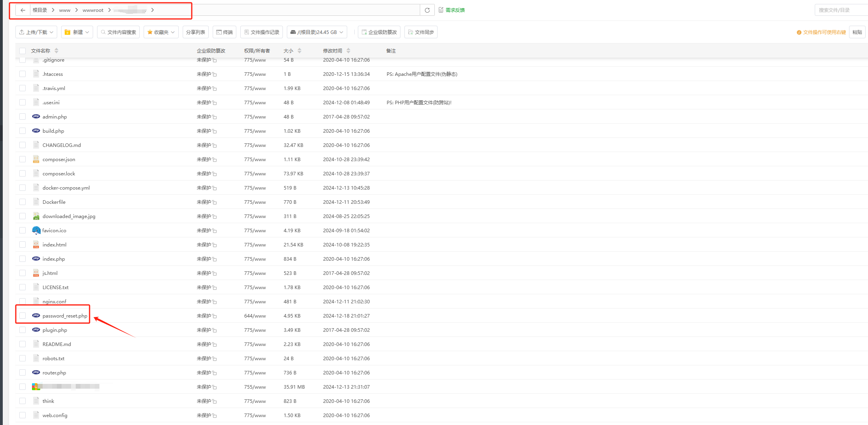Click the chevron after the blurred path
The height and width of the screenshot is (425, 868).
152,10
